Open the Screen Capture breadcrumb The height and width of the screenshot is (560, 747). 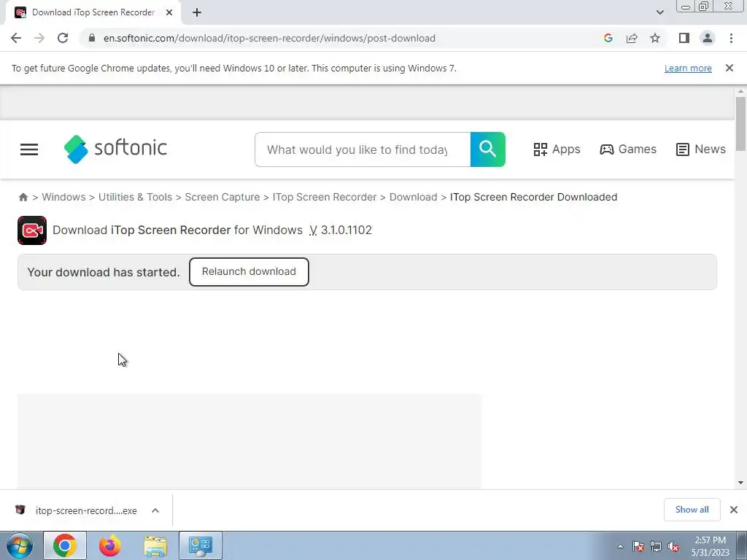coord(222,197)
